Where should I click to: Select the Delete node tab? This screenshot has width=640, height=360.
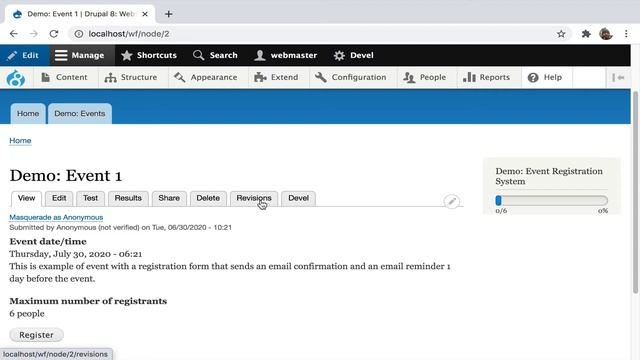pos(208,198)
